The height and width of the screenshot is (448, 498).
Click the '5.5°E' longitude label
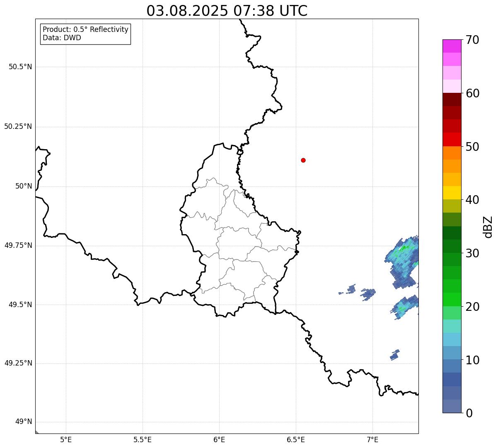pyautogui.click(x=143, y=439)
